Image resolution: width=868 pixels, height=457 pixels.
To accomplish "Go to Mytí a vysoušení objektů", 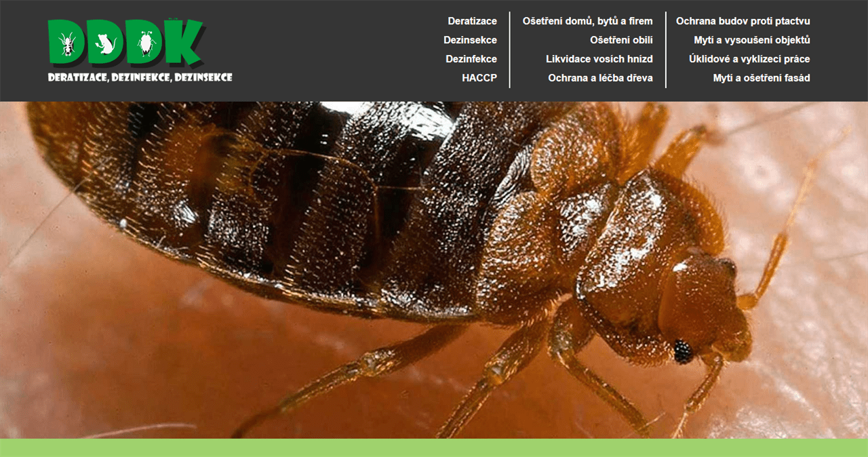I will click(x=752, y=40).
